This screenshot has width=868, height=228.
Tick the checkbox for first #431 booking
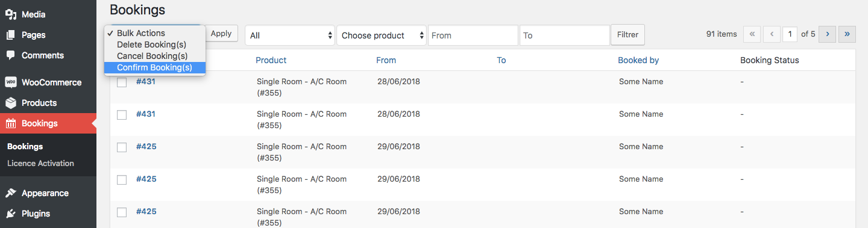(x=122, y=82)
